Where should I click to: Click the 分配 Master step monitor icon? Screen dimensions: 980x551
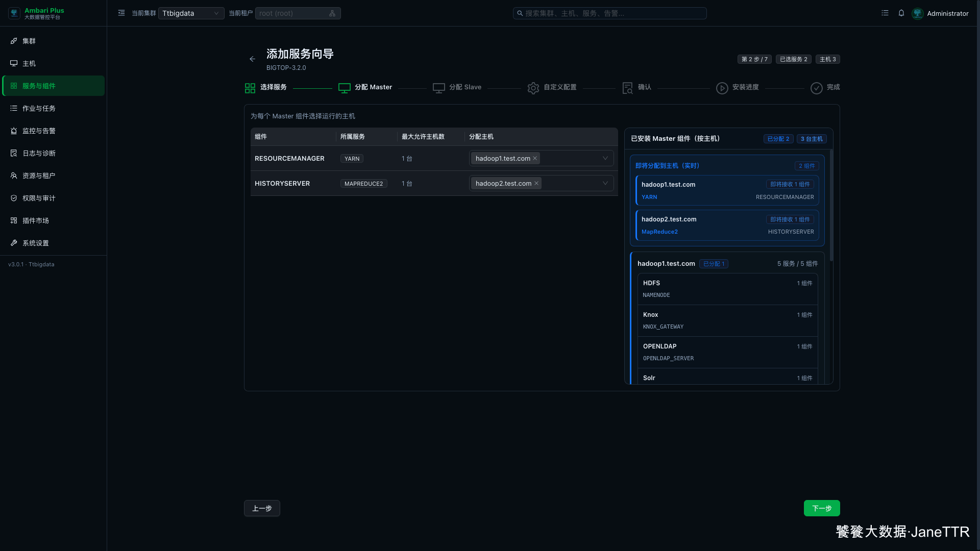[345, 88]
